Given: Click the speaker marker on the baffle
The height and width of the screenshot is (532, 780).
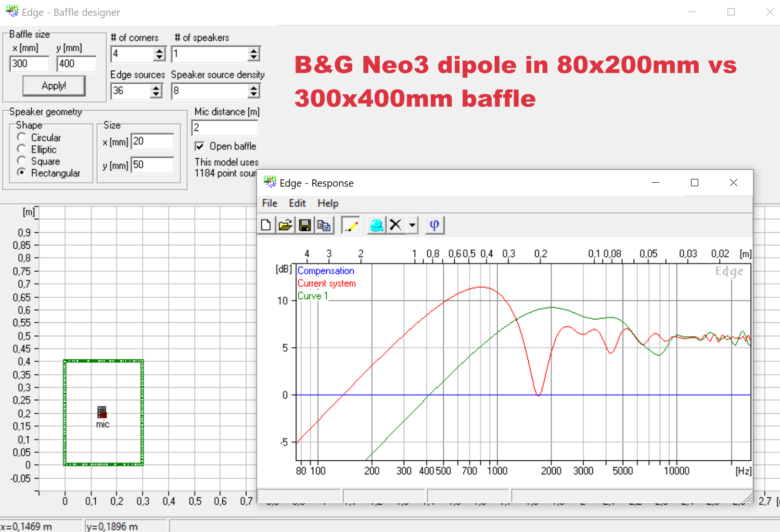Looking at the screenshot, I should (x=102, y=412).
